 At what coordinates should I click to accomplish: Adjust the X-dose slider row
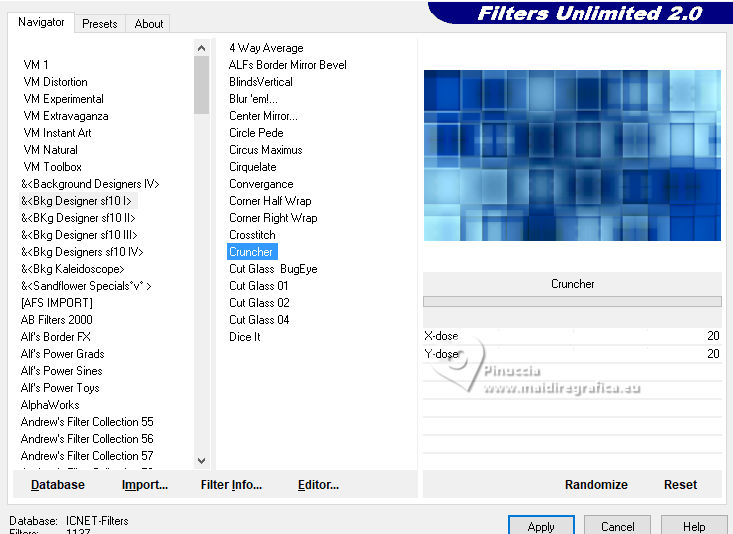tap(572, 336)
